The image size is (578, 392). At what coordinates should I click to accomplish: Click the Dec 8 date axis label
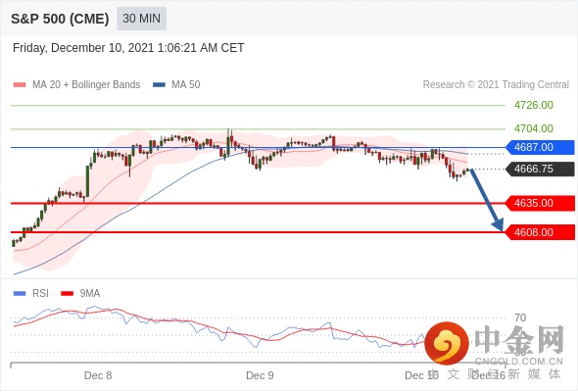(98, 375)
